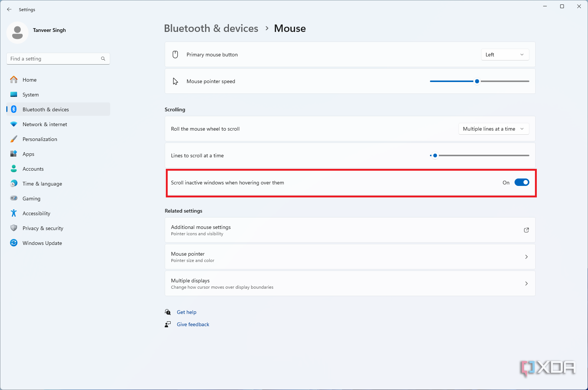Click the back arrow in Settings
The height and width of the screenshot is (390, 588).
click(9, 9)
